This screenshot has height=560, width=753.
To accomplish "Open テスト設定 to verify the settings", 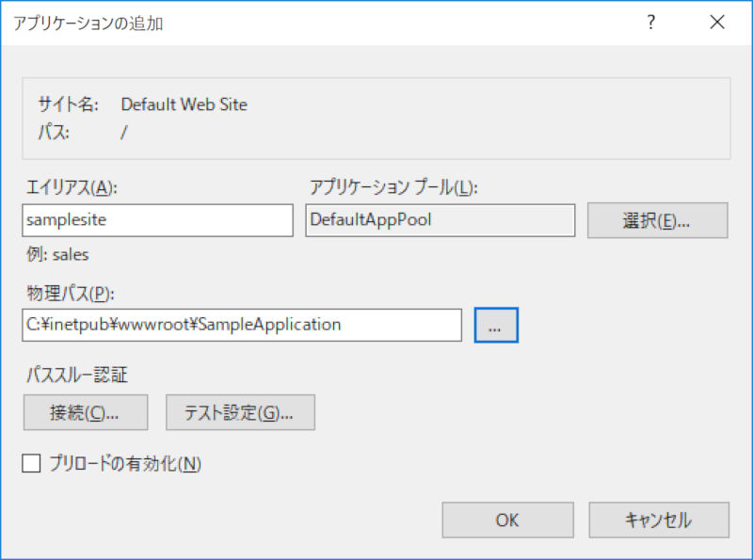I will coord(240,411).
